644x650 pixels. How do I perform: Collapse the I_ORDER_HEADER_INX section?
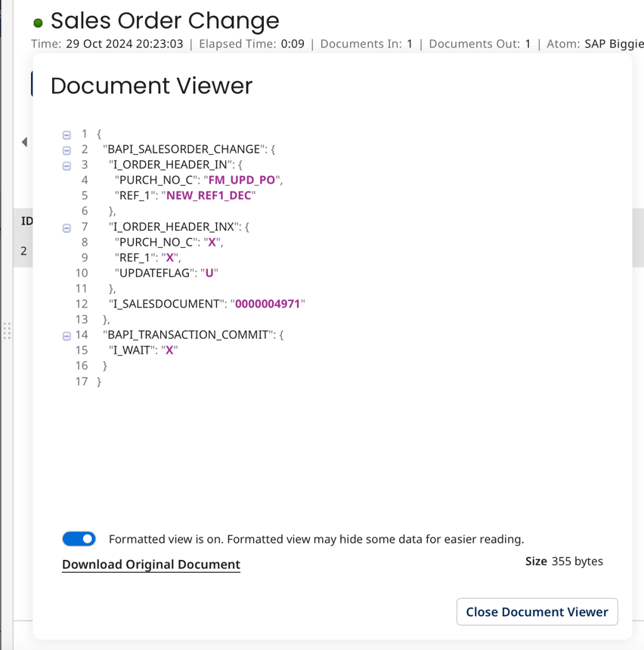coord(67,227)
